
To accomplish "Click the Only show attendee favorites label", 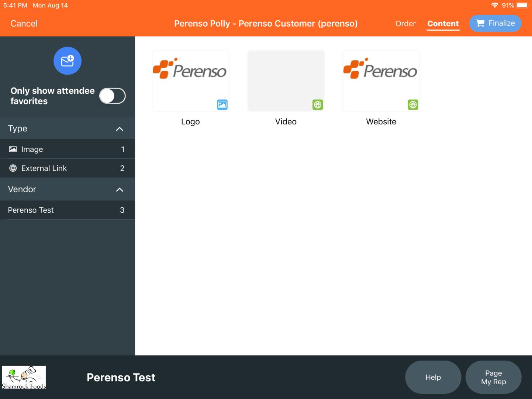I will point(52,96).
